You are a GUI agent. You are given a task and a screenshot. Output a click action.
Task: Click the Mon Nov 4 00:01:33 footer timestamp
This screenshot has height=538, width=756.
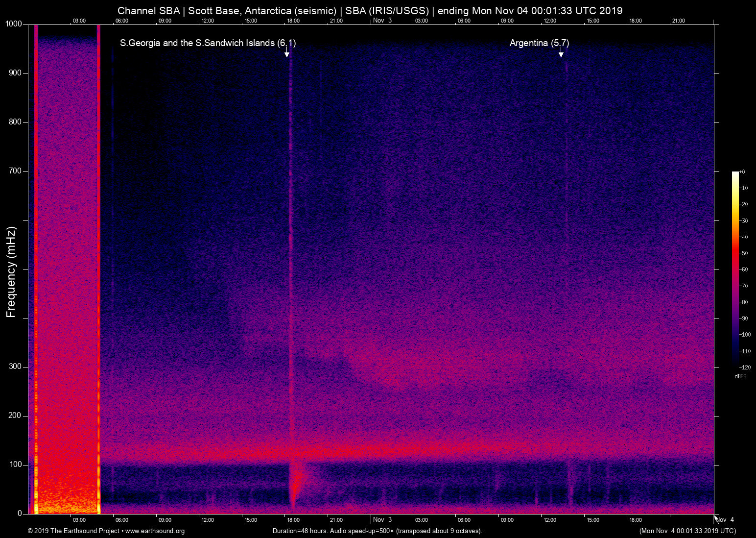687,531
